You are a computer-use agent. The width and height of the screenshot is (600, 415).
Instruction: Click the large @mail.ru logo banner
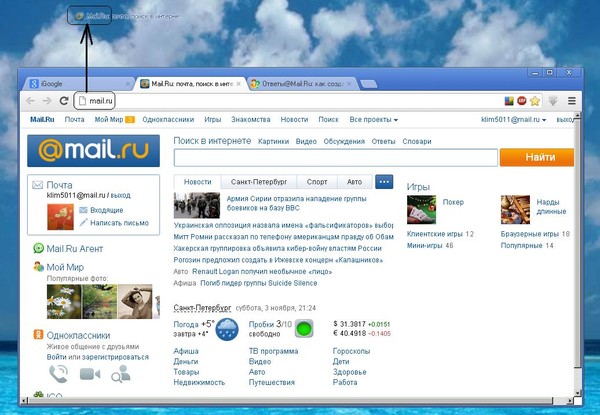click(93, 151)
